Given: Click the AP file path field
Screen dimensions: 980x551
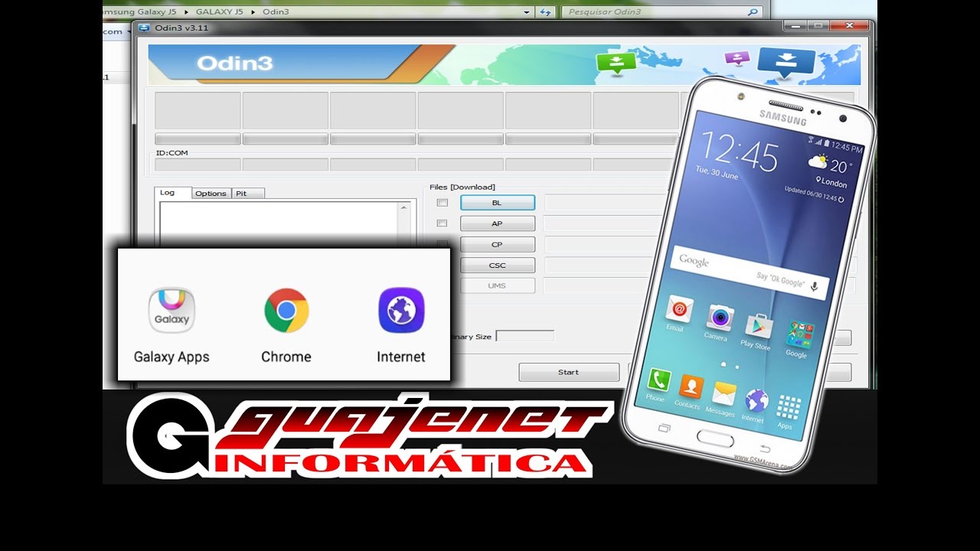Looking at the screenshot, I should pos(605,223).
